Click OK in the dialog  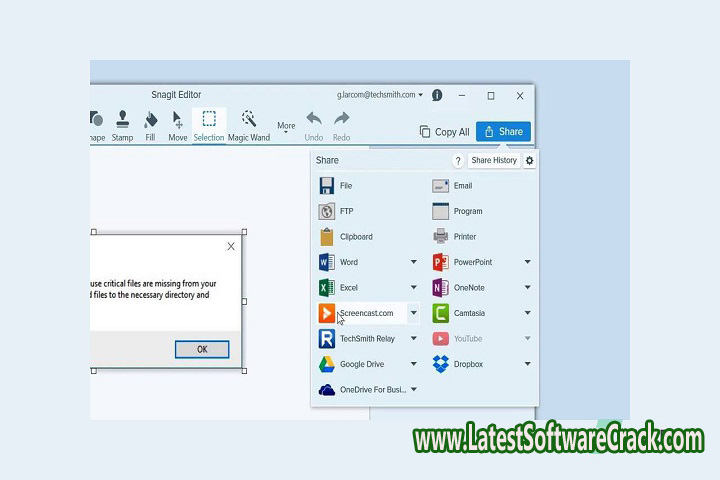pos(202,349)
